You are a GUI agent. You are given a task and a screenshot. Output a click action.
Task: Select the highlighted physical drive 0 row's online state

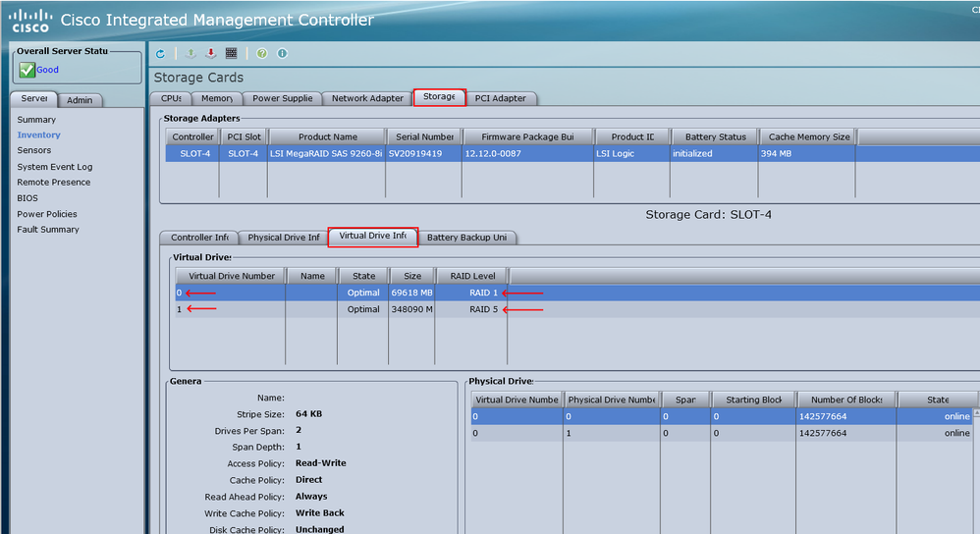pyautogui.click(x=935, y=416)
